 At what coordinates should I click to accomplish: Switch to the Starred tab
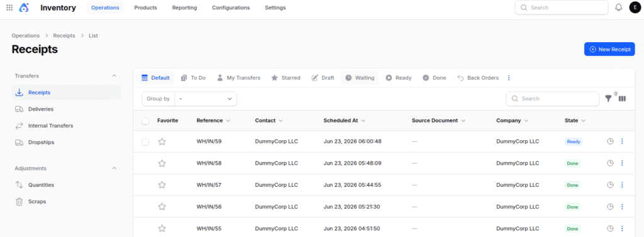pyautogui.click(x=286, y=77)
